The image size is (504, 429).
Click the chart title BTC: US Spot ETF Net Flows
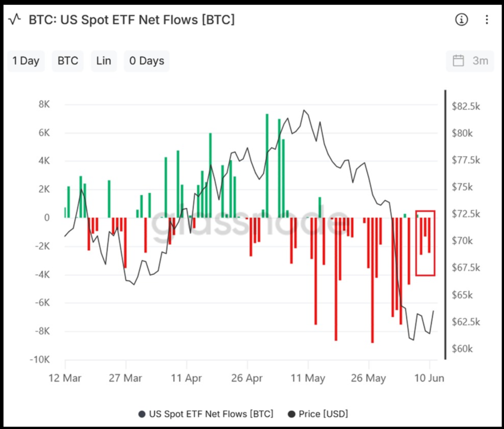pos(132,20)
